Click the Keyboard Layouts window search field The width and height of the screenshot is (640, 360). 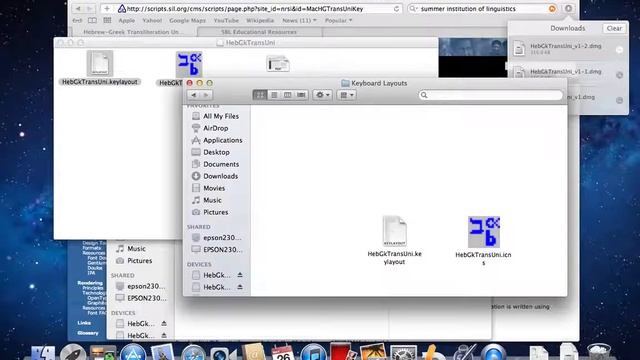(491, 95)
